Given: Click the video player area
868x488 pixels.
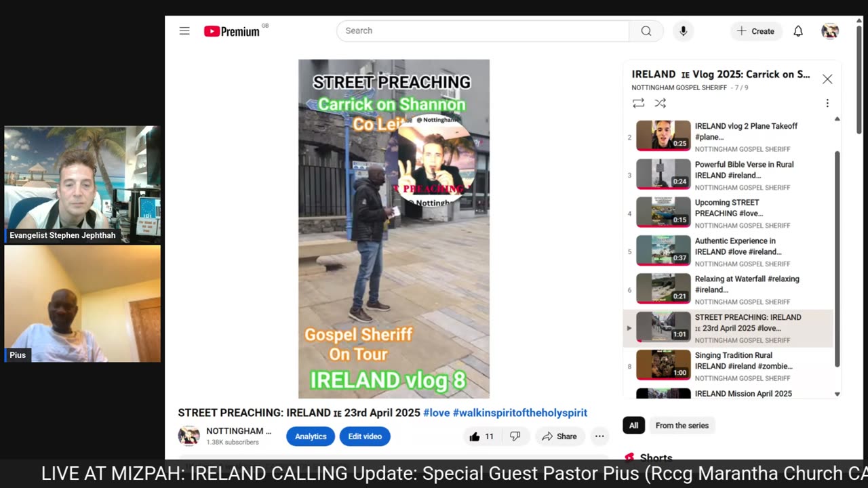Looking at the screenshot, I should (x=394, y=229).
